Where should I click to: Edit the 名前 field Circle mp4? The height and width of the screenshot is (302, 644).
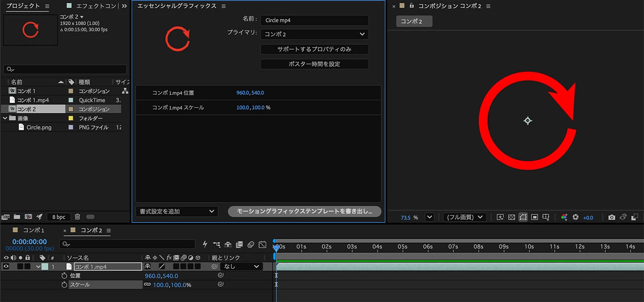[x=314, y=20]
